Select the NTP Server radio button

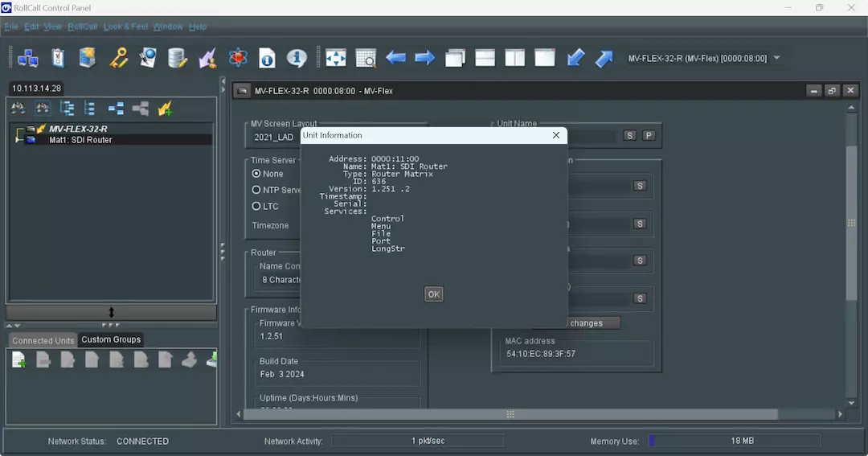tap(256, 190)
